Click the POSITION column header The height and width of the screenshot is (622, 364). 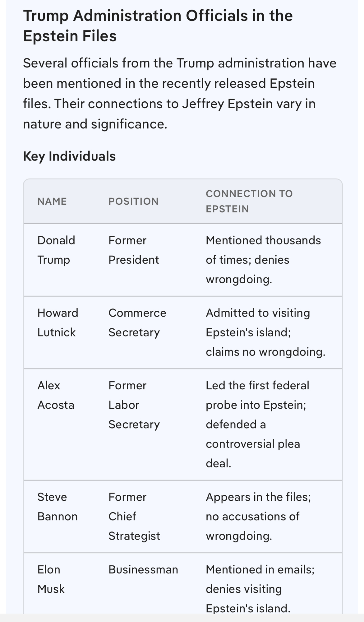(x=133, y=201)
